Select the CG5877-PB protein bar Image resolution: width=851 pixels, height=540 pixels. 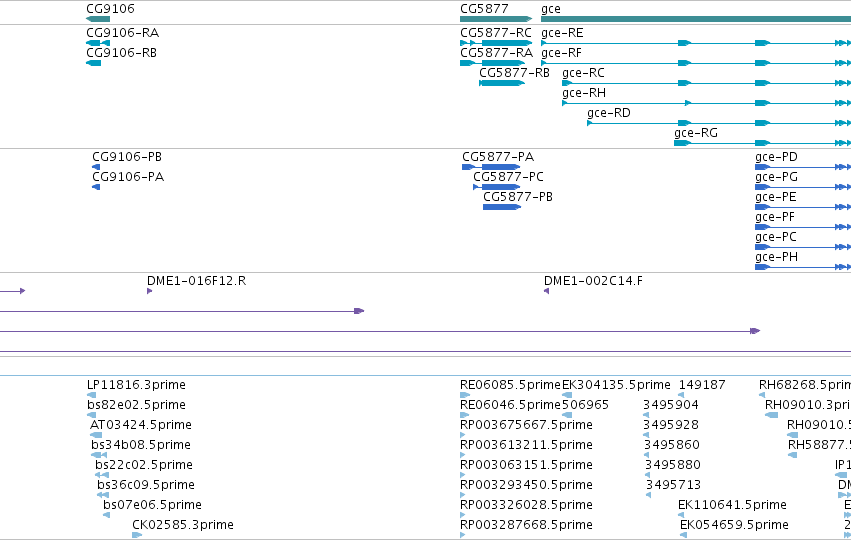click(502, 207)
